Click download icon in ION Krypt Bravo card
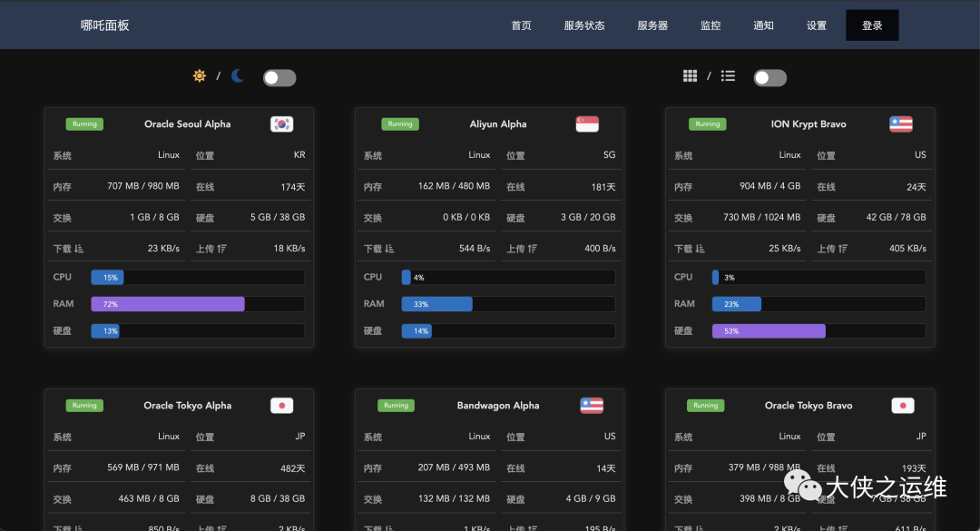 coord(700,249)
